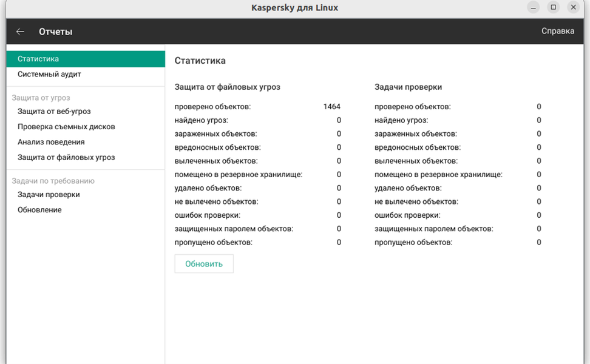Screen dimensions: 590x364
Task: Click the Kaspersky для Linux title bar
Action: (294, 8)
